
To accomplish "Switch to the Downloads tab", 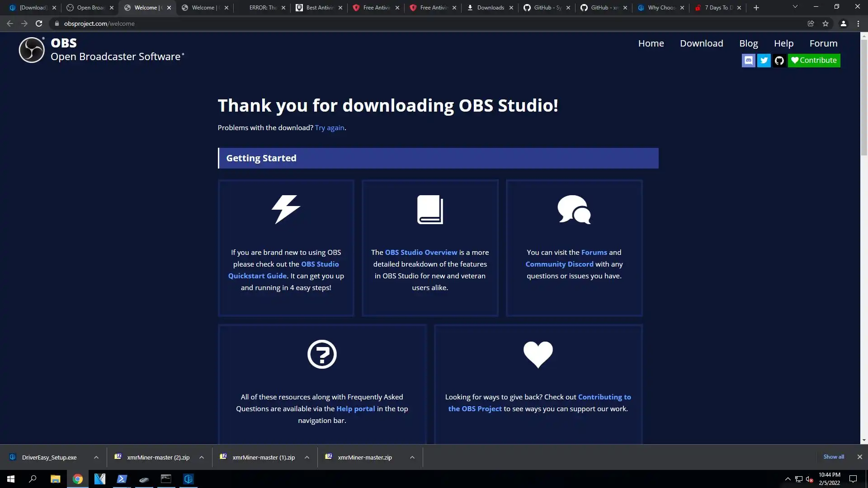I will coord(490,8).
